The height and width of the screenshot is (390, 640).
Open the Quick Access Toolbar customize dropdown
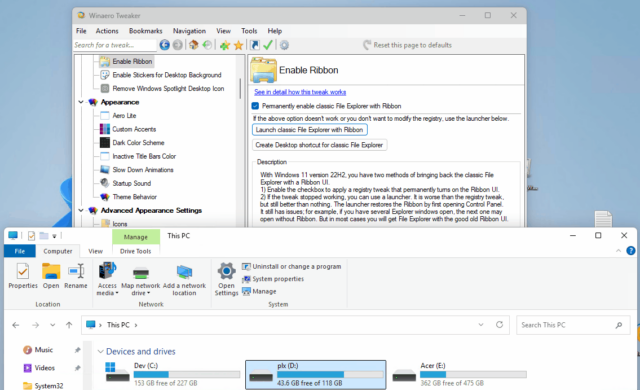pyautogui.click(x=54, y=236)
